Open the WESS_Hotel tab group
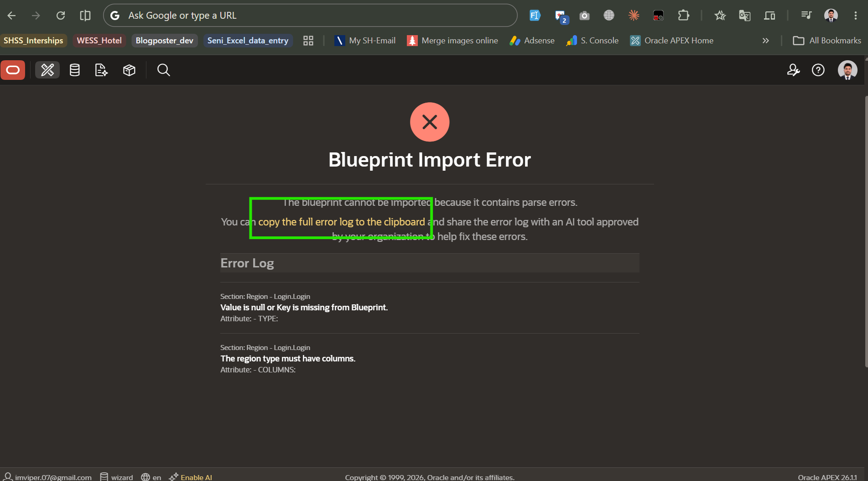The width and height of the screenshot is (868, 481). click(x=99, y=41)
